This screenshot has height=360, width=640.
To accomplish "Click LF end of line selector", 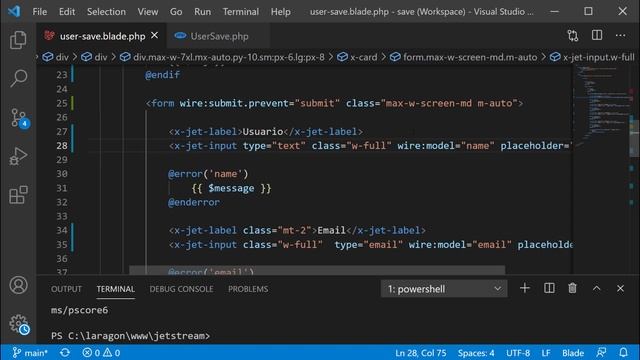I will pos(546,353).
